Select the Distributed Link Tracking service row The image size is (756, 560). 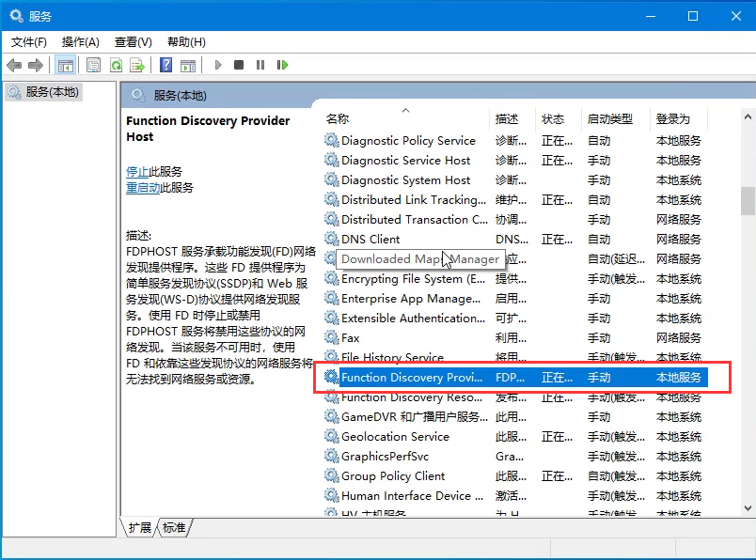(515, 199)
